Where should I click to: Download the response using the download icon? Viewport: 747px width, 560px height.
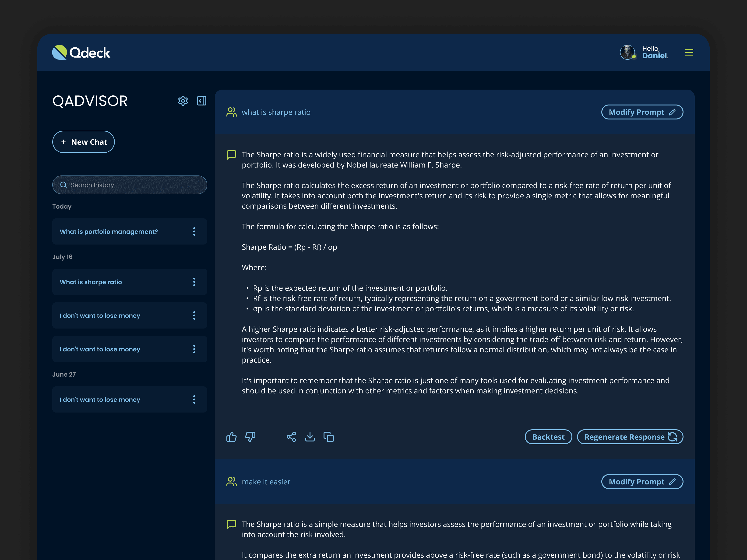[x=310, y=437]
